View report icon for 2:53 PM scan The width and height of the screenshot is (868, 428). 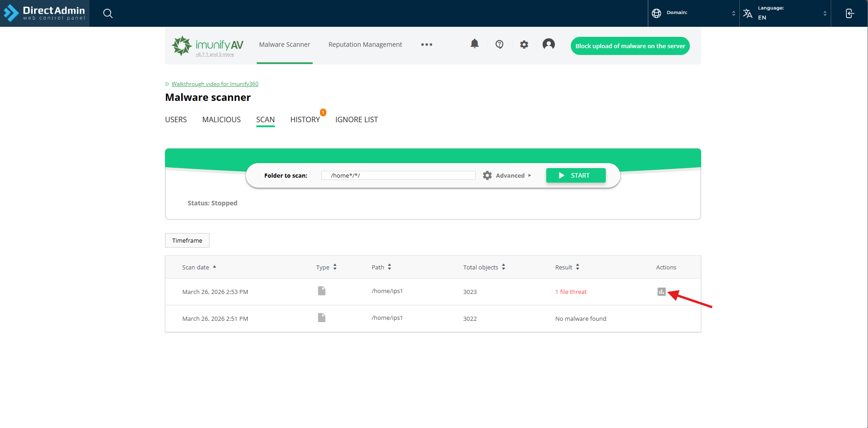click(661, 292)
